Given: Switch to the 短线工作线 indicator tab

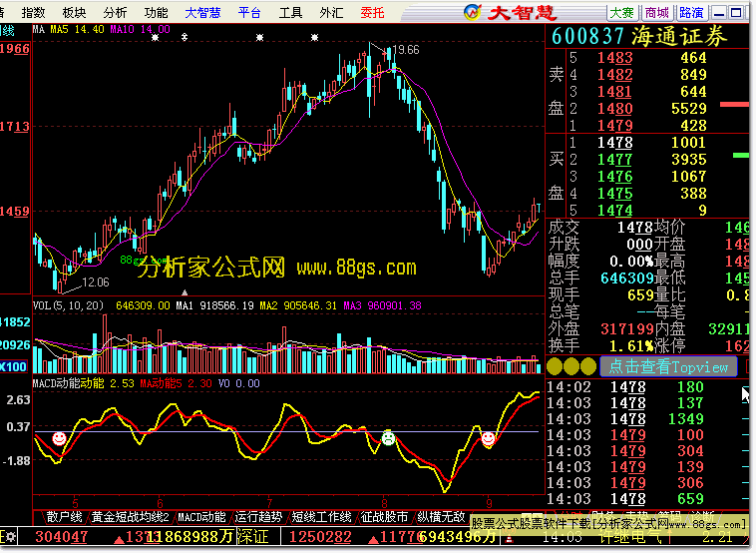Looking at the screenshot, I should coord(321,517).
